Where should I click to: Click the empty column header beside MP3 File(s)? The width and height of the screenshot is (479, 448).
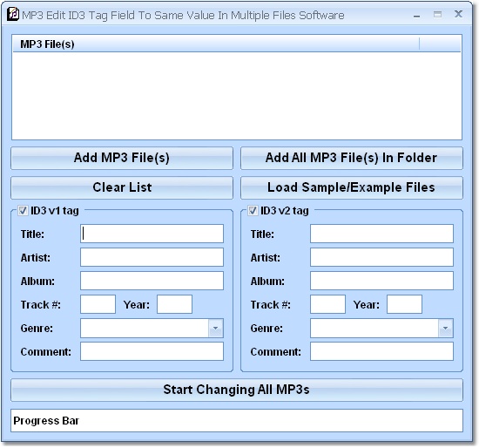click(x=440, y=44)
